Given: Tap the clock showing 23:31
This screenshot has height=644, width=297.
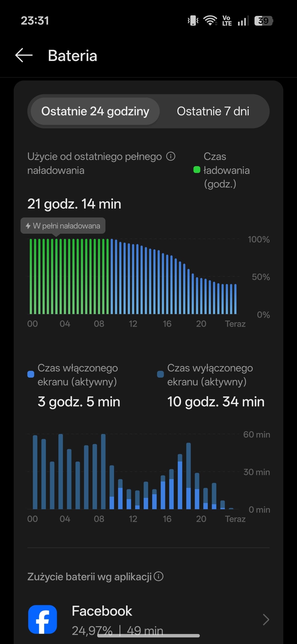Looking at the screenshot, I should (x=35, y=20).
